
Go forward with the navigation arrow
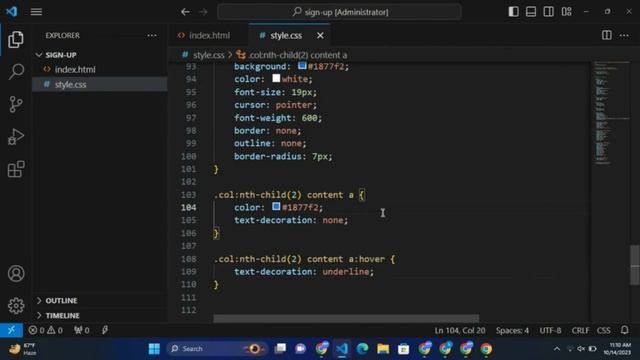203,12
